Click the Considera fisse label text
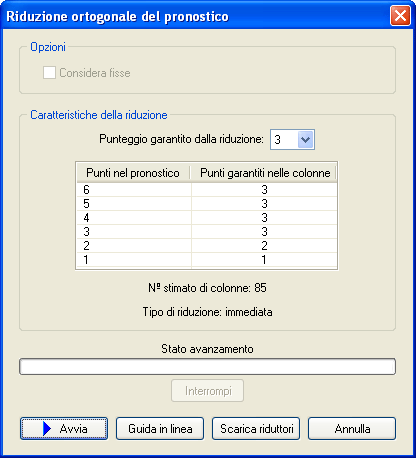This screenshot has height=458, width=416. coord(95,73)
